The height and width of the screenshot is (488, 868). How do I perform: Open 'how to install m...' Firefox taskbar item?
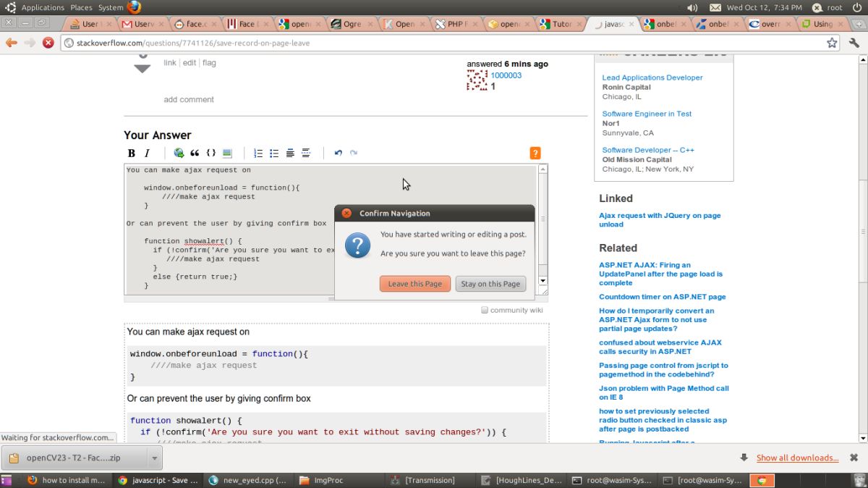point(67,480)
